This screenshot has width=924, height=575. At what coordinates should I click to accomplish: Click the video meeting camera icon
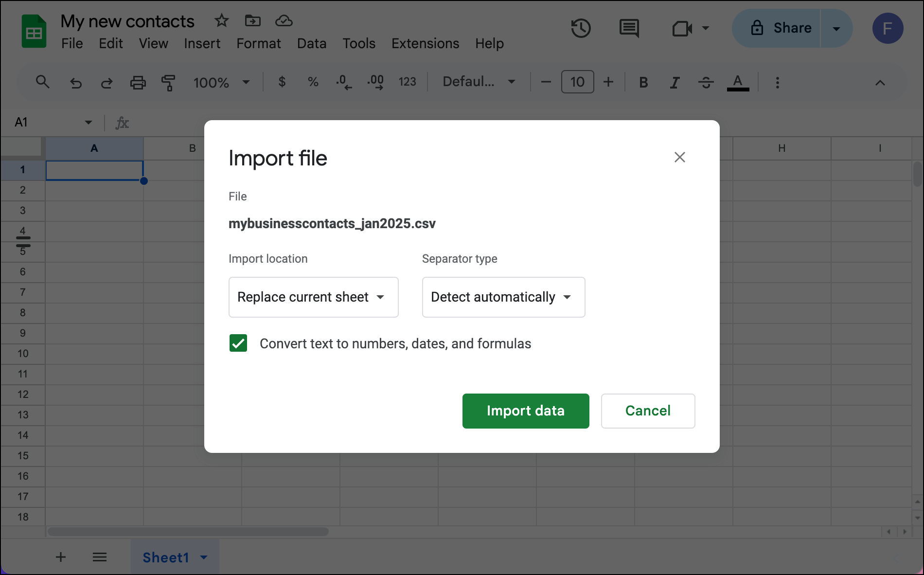coord(682,29)
